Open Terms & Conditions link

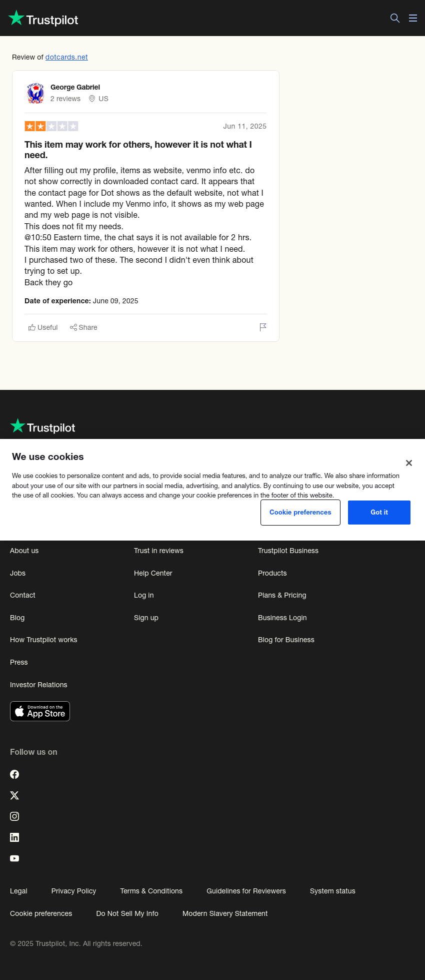pos(151,891)
